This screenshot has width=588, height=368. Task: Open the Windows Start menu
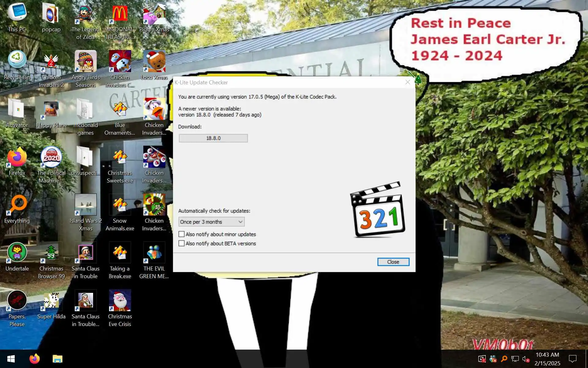11,358
